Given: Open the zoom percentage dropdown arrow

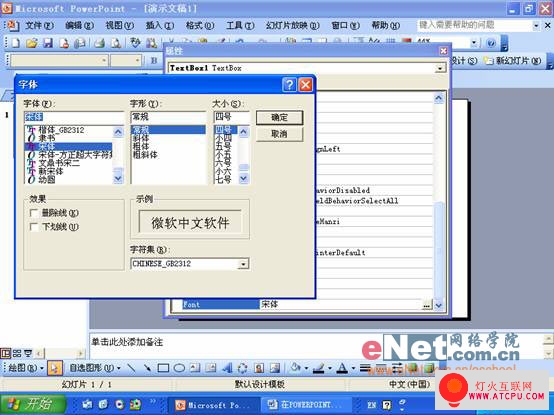Looking at the screenshot, I should click(474, 43).
